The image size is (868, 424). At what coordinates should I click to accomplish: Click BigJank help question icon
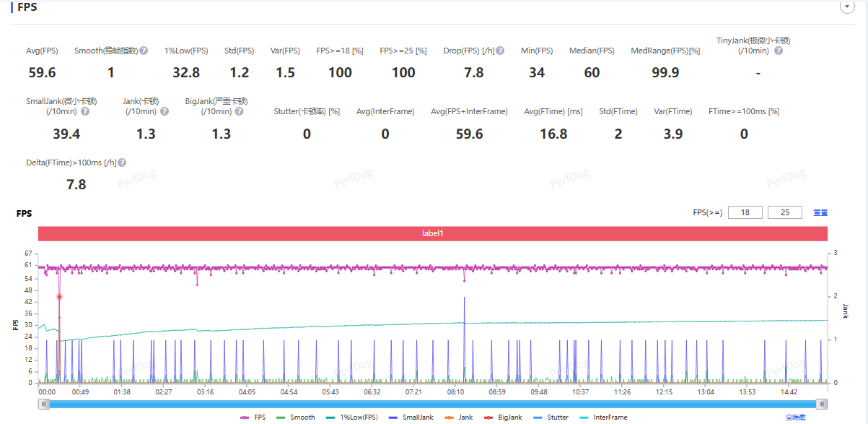point(239,111)
